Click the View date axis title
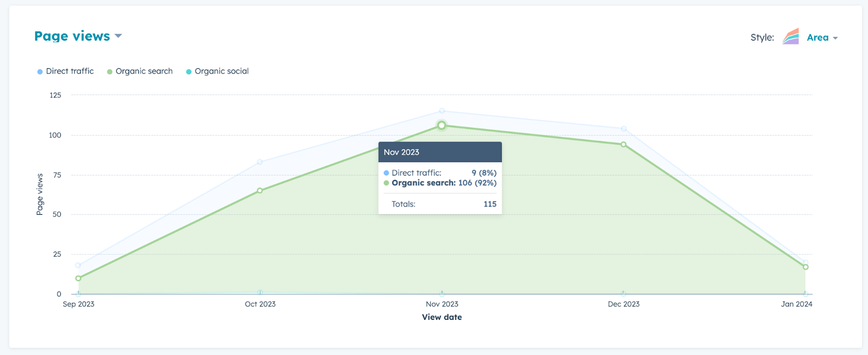Viewport: 868px width, 355px height. (x=442, y=317)
